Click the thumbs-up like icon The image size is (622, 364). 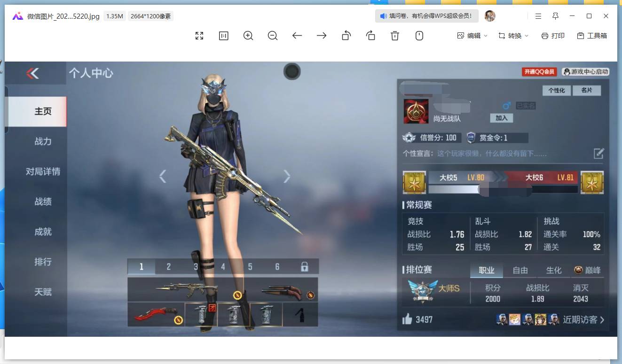pos(407,319)
